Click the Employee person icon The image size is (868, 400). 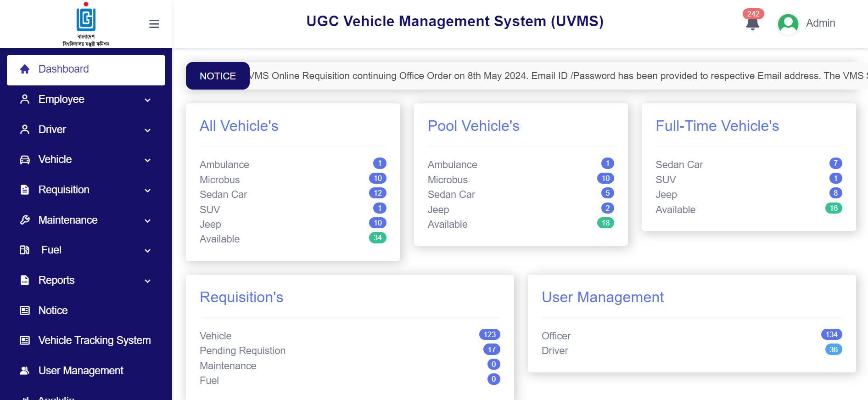point(25,99)
